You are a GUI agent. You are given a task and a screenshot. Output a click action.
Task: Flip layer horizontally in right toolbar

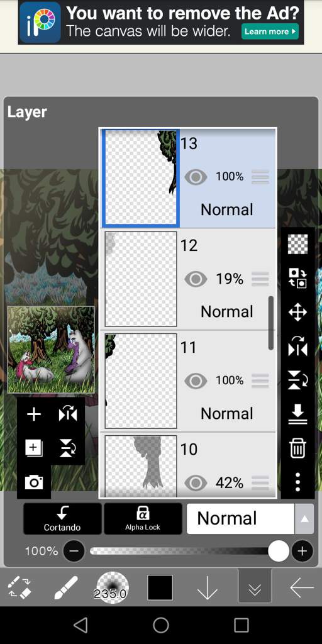[297, 347]
